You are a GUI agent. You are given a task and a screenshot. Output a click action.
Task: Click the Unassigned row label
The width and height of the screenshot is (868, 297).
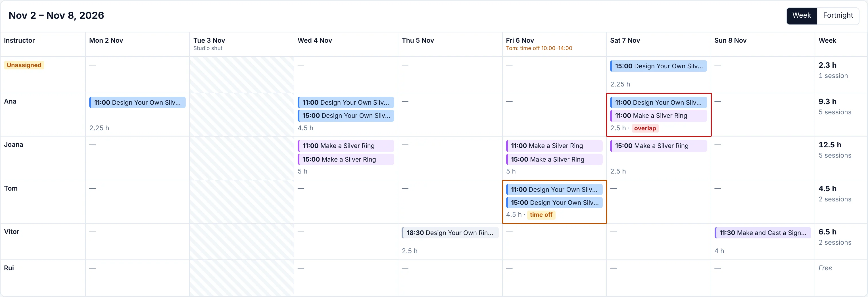24,65
